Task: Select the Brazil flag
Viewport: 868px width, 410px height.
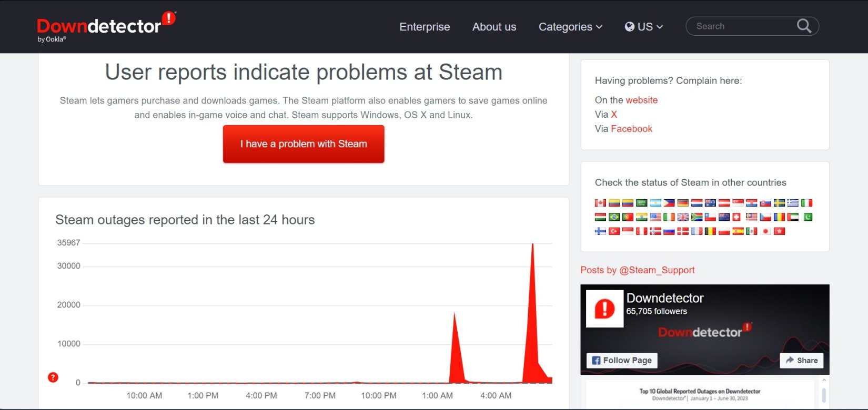Action: click(614, 217)
